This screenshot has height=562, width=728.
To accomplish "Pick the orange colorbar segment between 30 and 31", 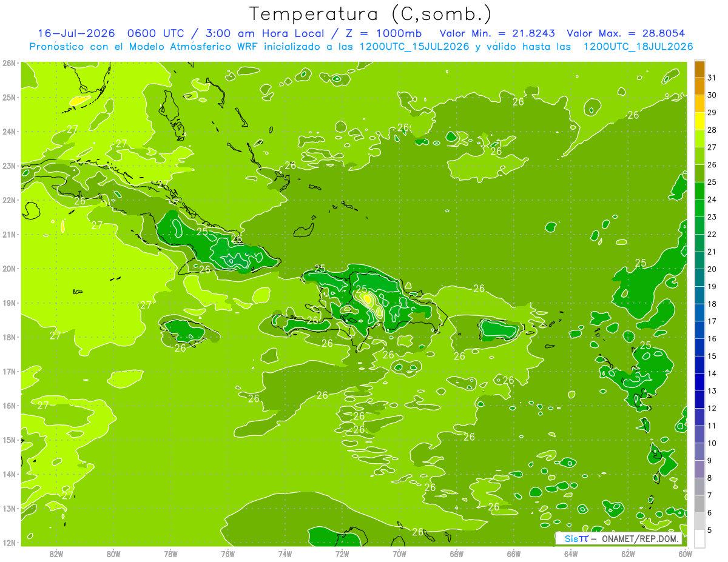I will [x=699, y=87].
